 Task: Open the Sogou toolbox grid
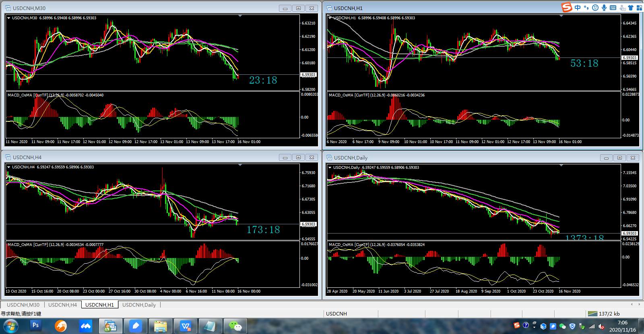pos(639,8)
